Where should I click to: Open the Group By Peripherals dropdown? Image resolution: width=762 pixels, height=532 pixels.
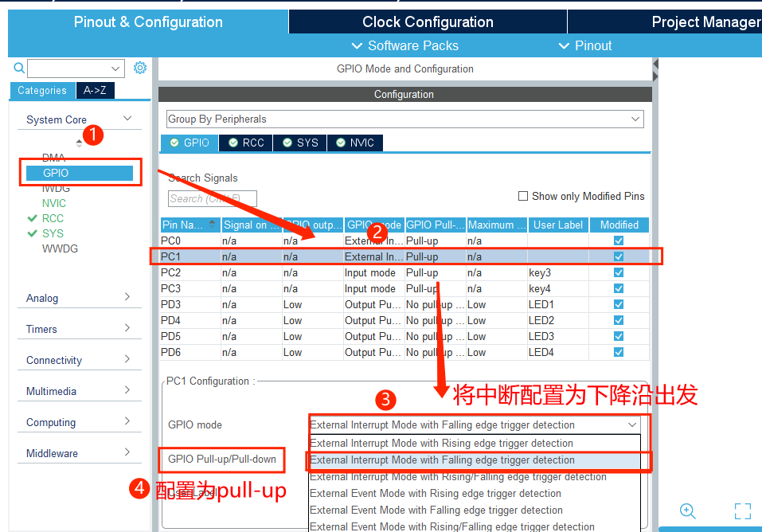[x=404, y=119]
